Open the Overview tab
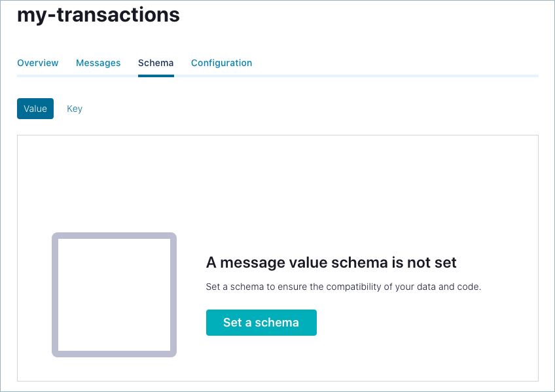 point(38,63)
